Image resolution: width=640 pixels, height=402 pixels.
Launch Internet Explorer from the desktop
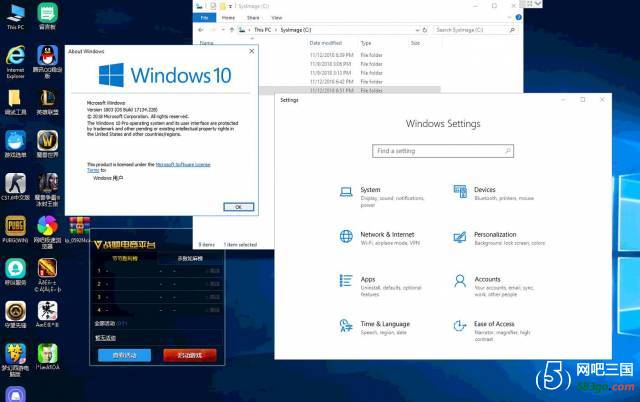pos(16,61)
